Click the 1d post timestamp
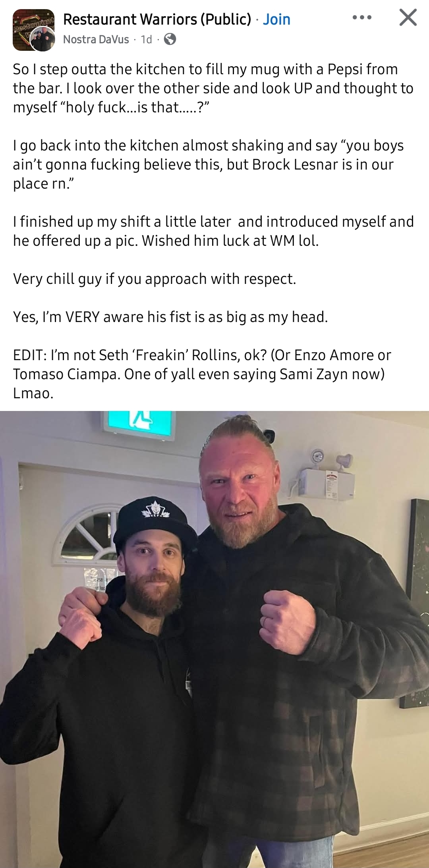Screen dimensions: 429x868 146,39
